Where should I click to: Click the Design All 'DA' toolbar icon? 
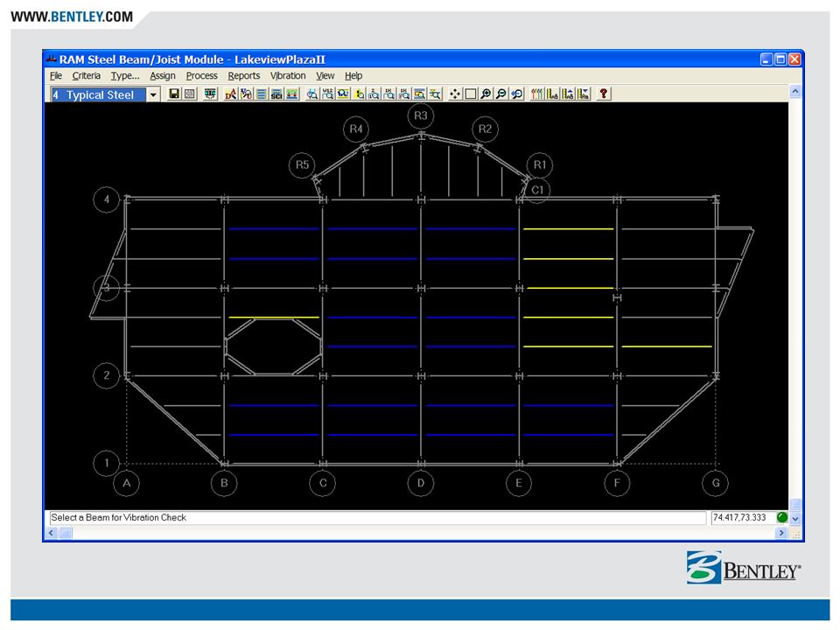[230, 94]
